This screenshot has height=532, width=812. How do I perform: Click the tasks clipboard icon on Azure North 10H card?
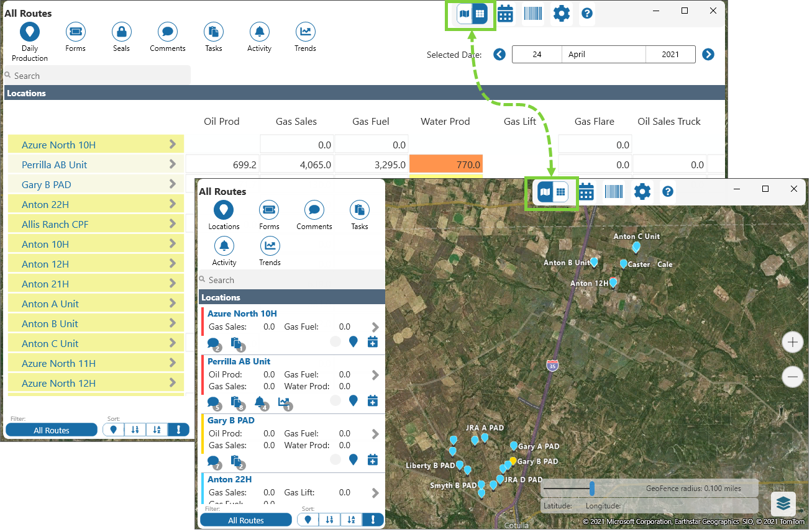point(236,343)
